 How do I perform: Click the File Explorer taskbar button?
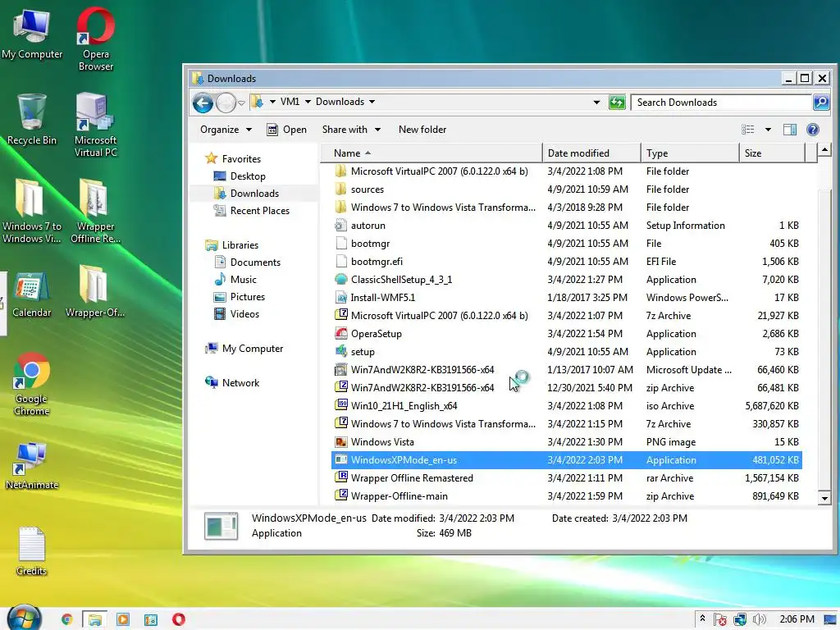click(95, 619)
